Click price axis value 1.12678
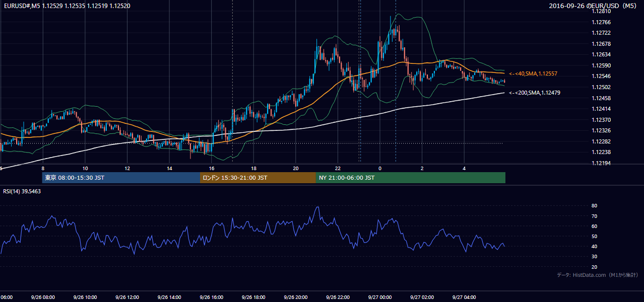The image size is (644, 302). [602, 44]
